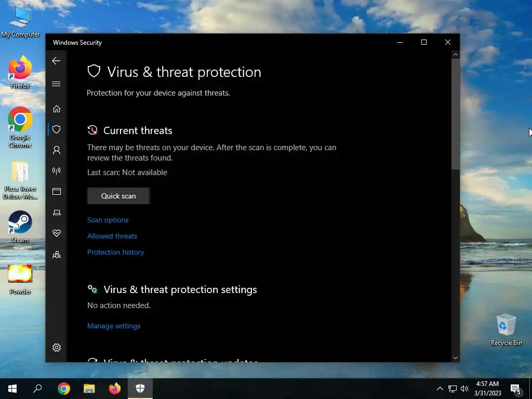
Task: Open the Windows Start menu
Action: (12, 389)
